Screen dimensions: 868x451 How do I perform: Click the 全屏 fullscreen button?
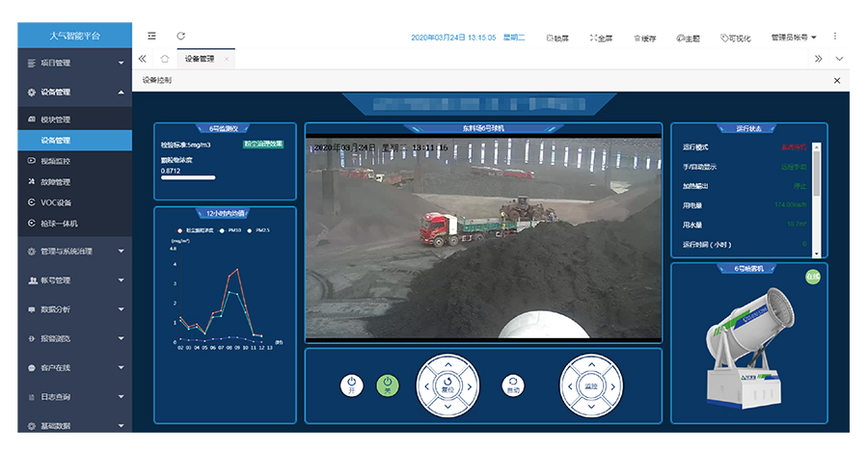[x=601, y=38]
